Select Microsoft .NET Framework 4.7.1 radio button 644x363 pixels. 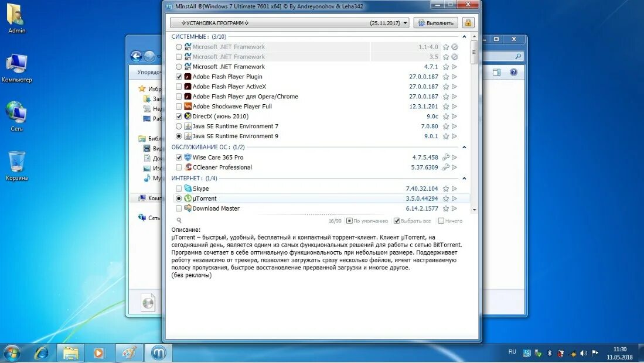coord(179,67)
